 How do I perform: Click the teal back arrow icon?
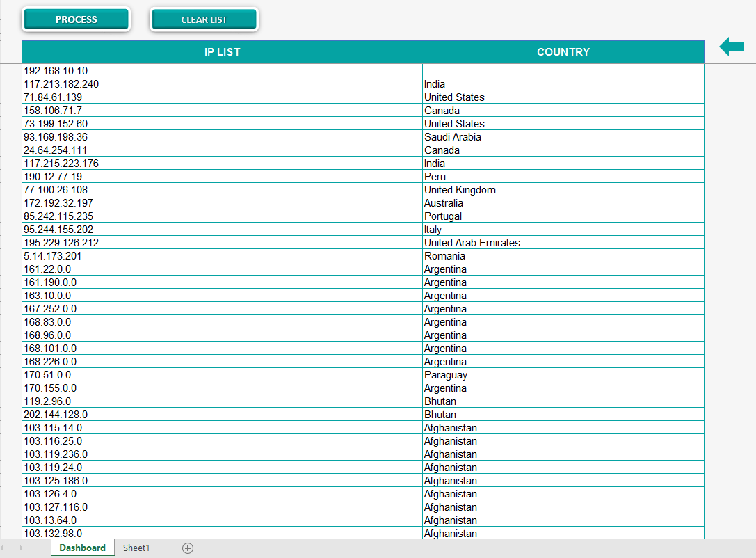(x=732, y=47)
